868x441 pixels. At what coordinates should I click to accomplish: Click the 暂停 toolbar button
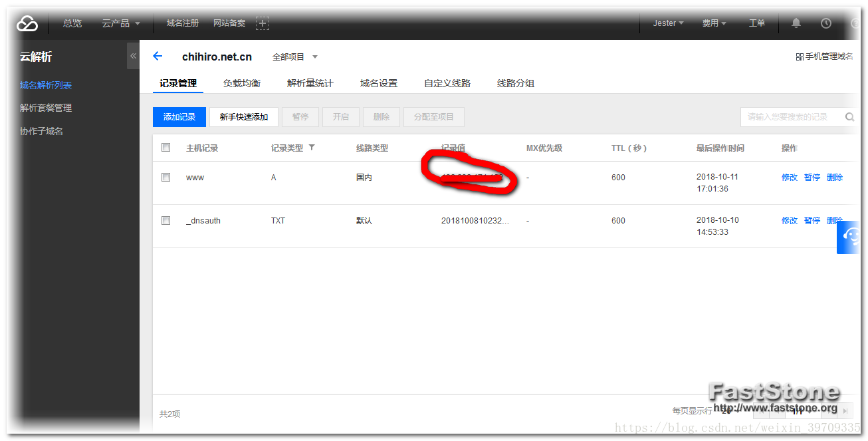(300, 117)
